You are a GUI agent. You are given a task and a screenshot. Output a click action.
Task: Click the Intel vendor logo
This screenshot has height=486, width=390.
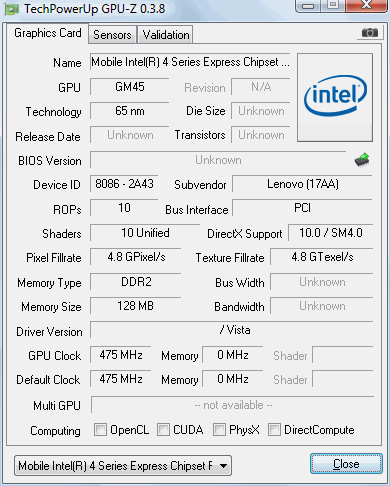tap(335, 97)
